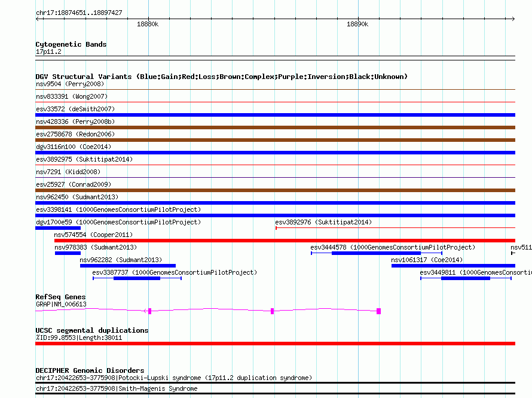Image resolution: width=532 pixels, height=398 pixels.
Task: Click the nsv978383 (Sudmant2013) label
Action: point(96,247)
